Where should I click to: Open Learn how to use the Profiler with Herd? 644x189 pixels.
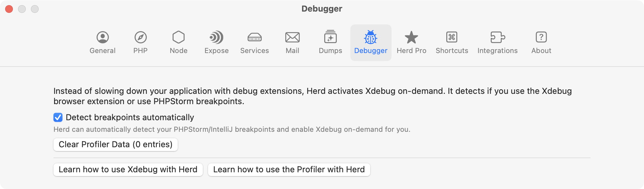pos(289,169)
